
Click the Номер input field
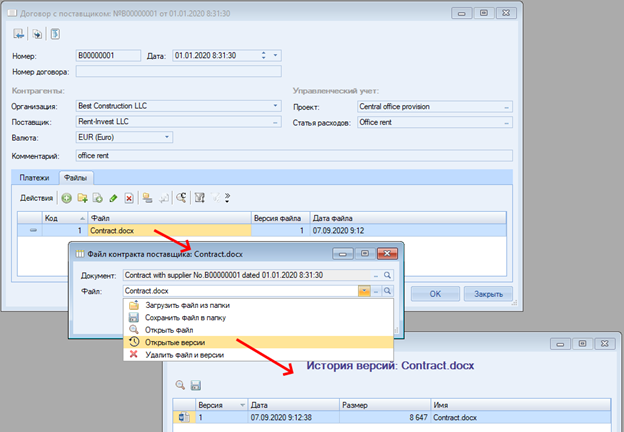pos(108,56)
